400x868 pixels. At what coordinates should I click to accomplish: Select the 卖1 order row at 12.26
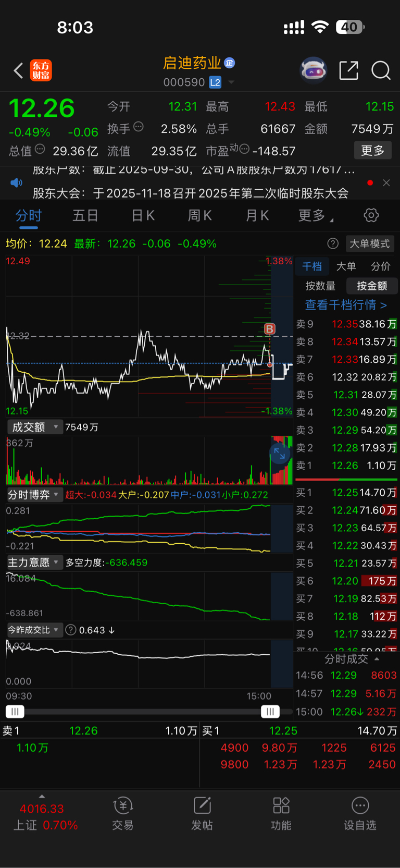346,465
